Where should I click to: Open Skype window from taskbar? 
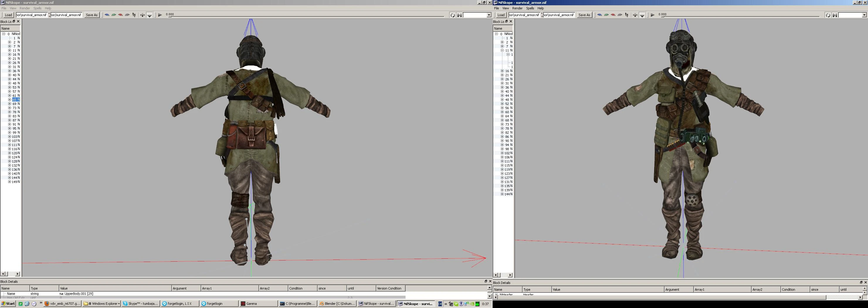[x=140, y=304]
